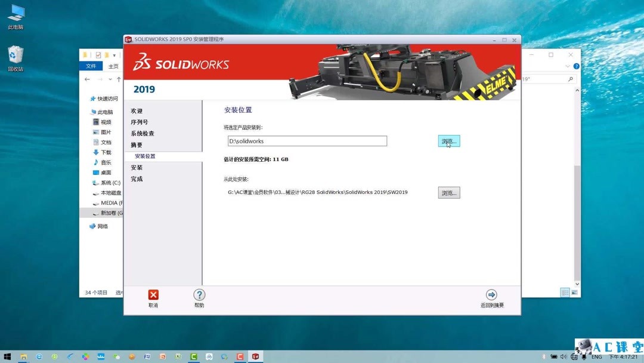
Task: Click the 返回到摘要 arrow icon
Action: click(x=491, y=294)
